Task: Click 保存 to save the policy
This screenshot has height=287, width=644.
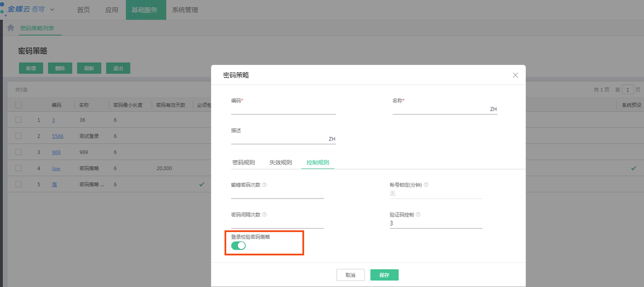Action: [384, 275]
